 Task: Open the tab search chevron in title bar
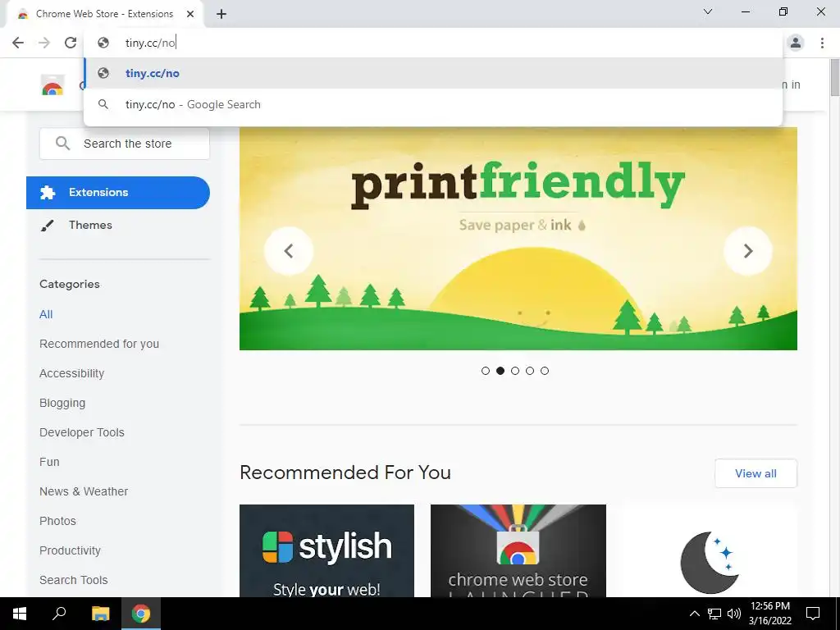(x=708, y=11)
